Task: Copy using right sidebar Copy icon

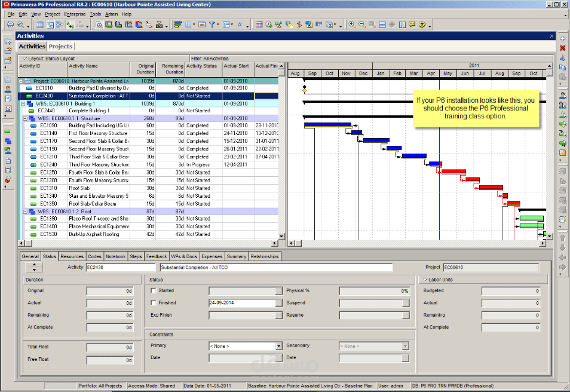Action: [x=563, y=68]
